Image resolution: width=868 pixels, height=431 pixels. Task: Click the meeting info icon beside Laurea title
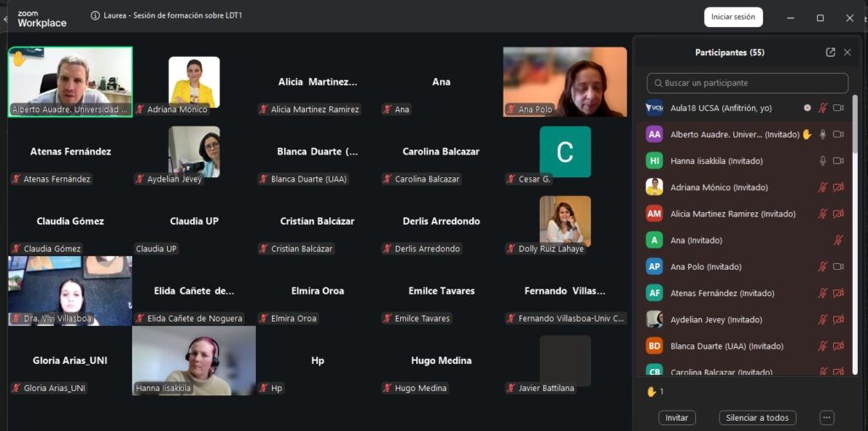tap(96, 15)
